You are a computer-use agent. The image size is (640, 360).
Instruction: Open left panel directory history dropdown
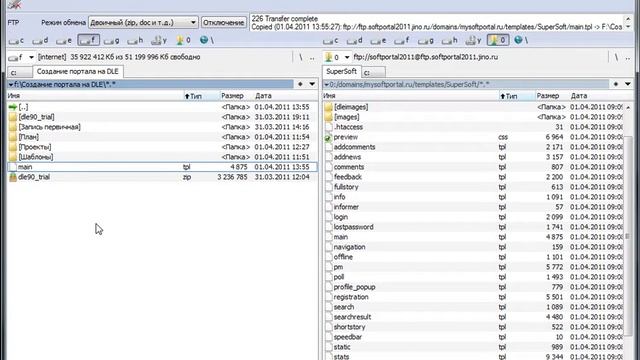(312, 84)
